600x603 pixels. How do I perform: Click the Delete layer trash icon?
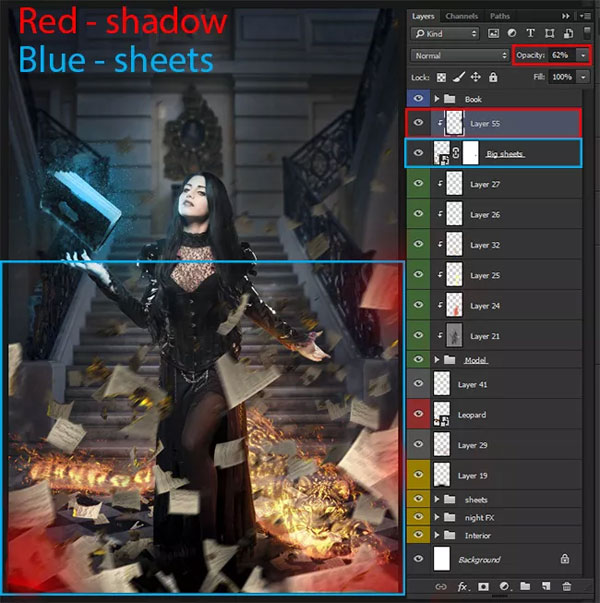pos(566,586)
